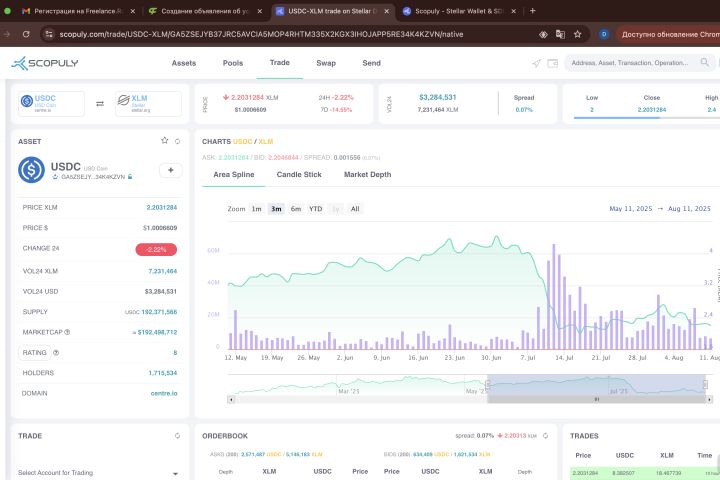The height and width of the screenshot is (480, 720).
Task: Set chart zoom to 3m
Action: coord(276,209)
